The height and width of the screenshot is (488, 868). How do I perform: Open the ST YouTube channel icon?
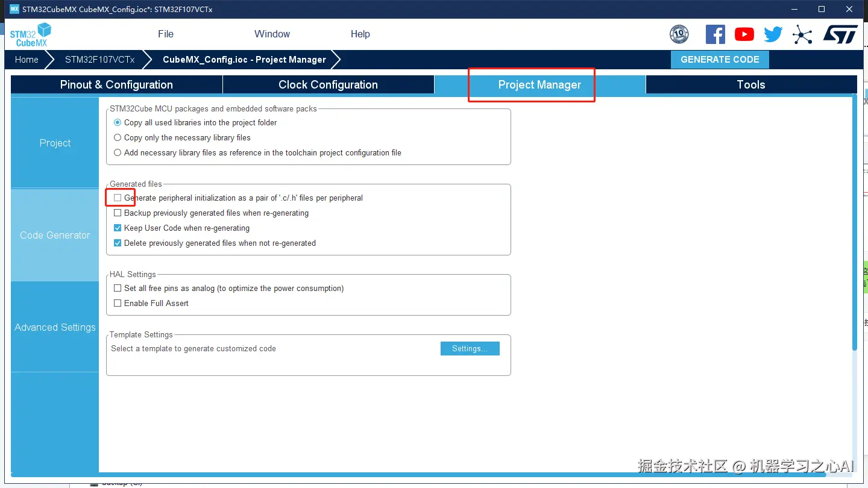coord(744,34)
